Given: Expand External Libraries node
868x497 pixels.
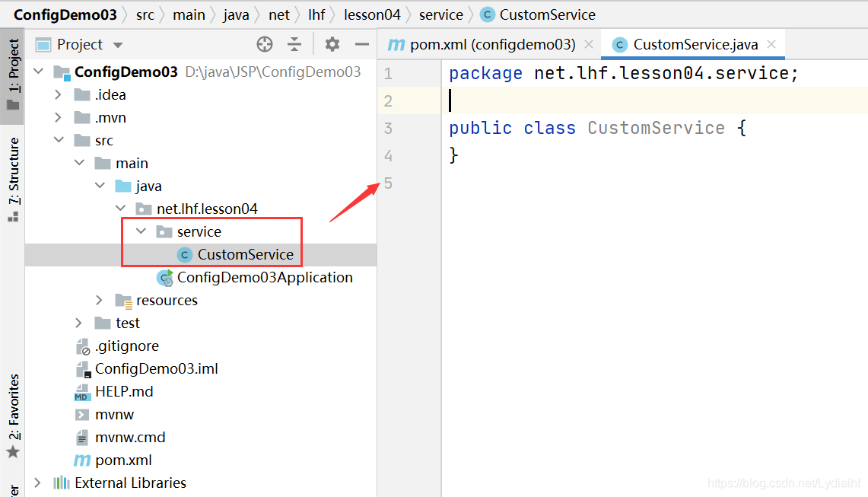Looking at the screenshot, I should [37, 483].
